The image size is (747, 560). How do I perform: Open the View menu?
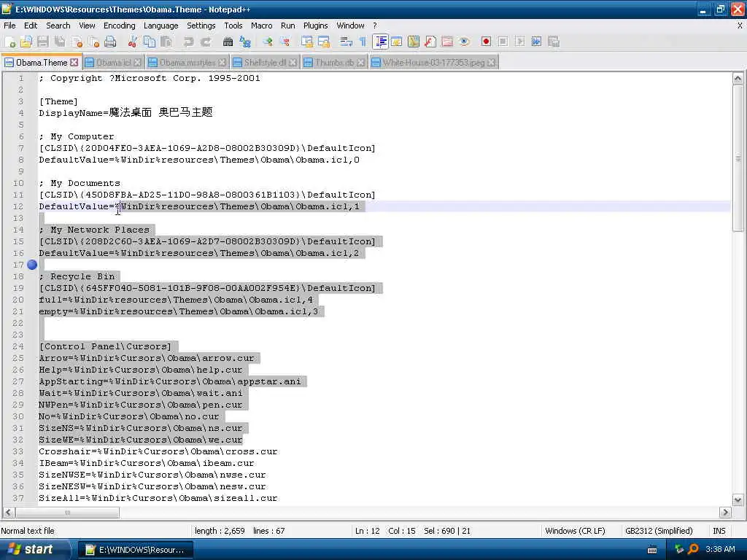click(87, 26)
